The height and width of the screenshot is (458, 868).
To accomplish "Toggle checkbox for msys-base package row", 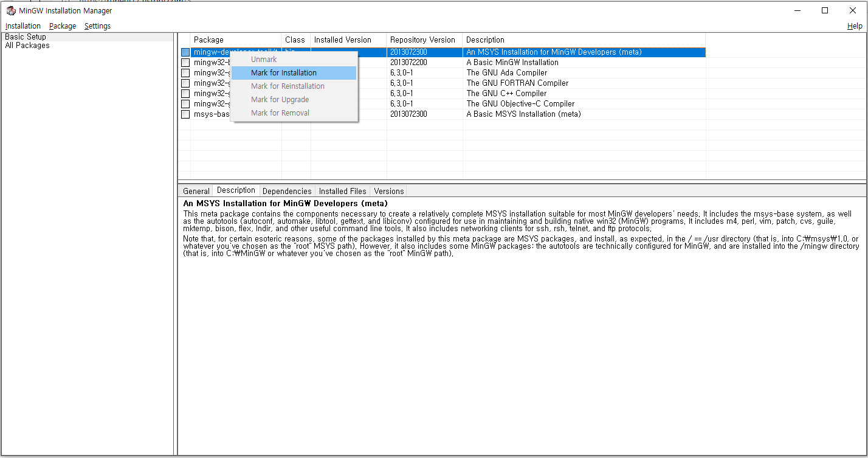I will 185,114.
